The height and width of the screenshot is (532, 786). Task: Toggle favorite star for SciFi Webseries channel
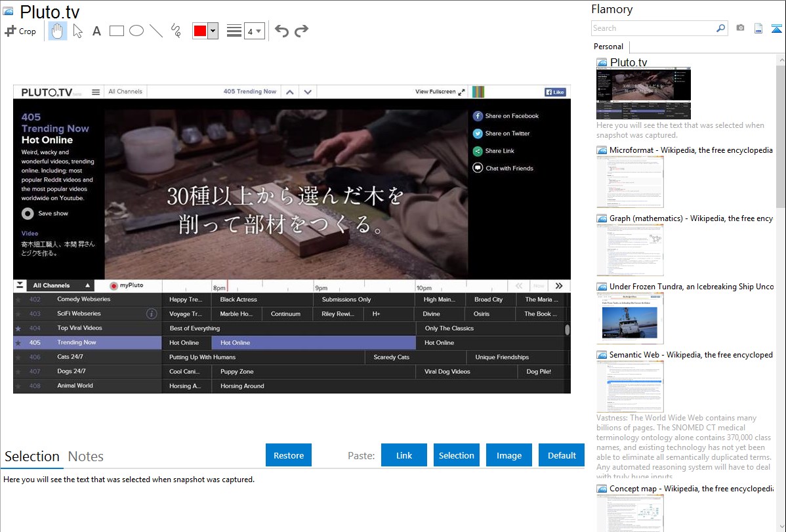click(x=18, y=314)
